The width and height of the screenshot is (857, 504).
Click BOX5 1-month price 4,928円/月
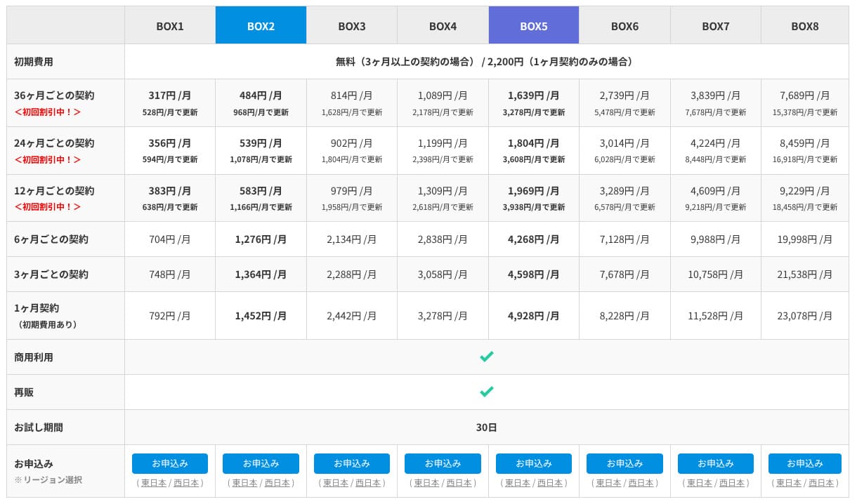tap(533, 316)
